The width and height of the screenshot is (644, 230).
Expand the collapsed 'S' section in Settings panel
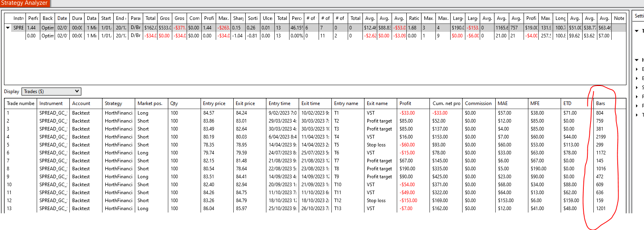[x=637, y=88]
